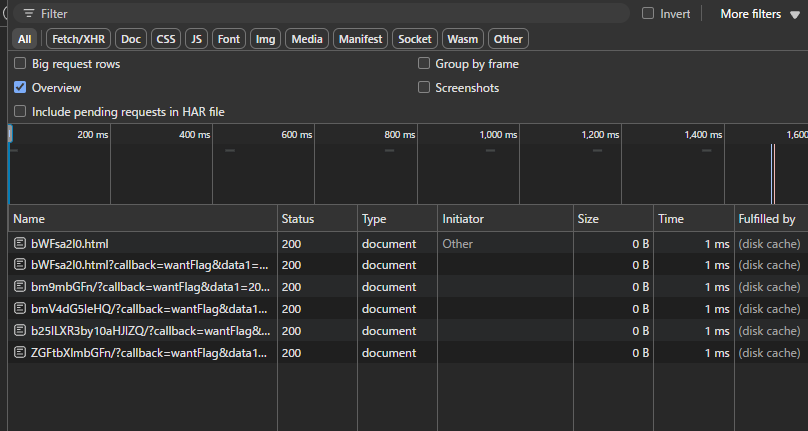This screenshot has width=808, height=431.
Task: Click the 0 B size of bm9mbGFn row
Action: click(641, 287)
